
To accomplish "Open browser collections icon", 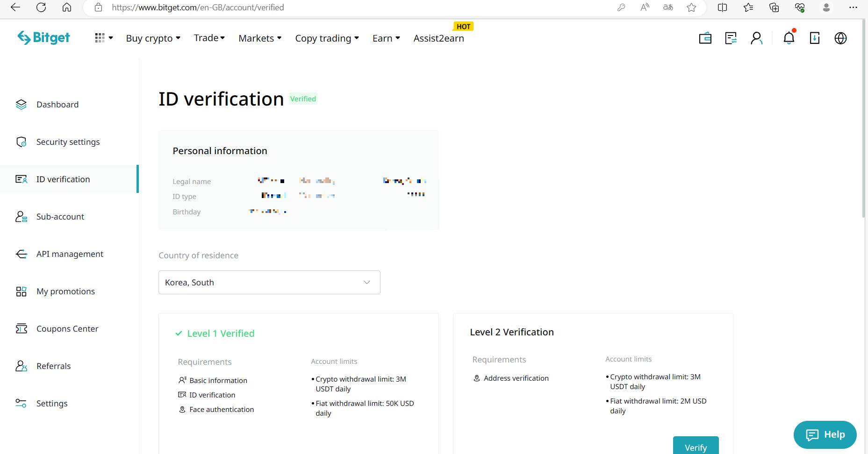I will coord(774,7).
